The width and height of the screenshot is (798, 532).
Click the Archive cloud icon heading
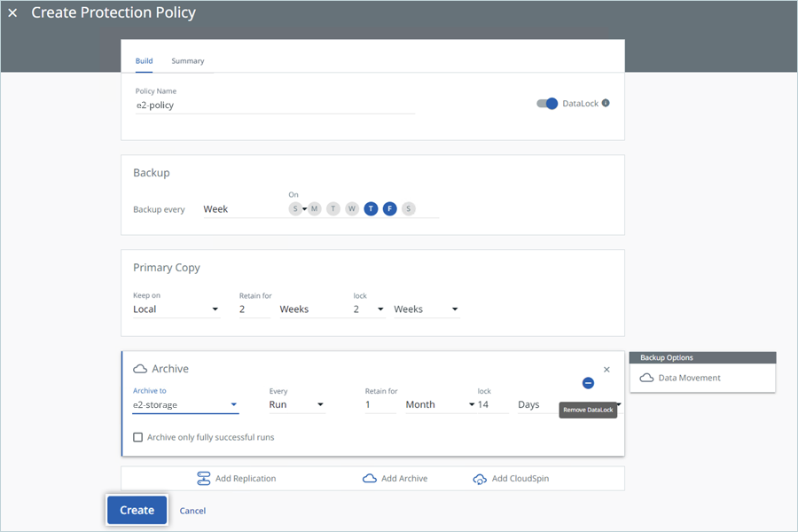[x=140, y=369]
